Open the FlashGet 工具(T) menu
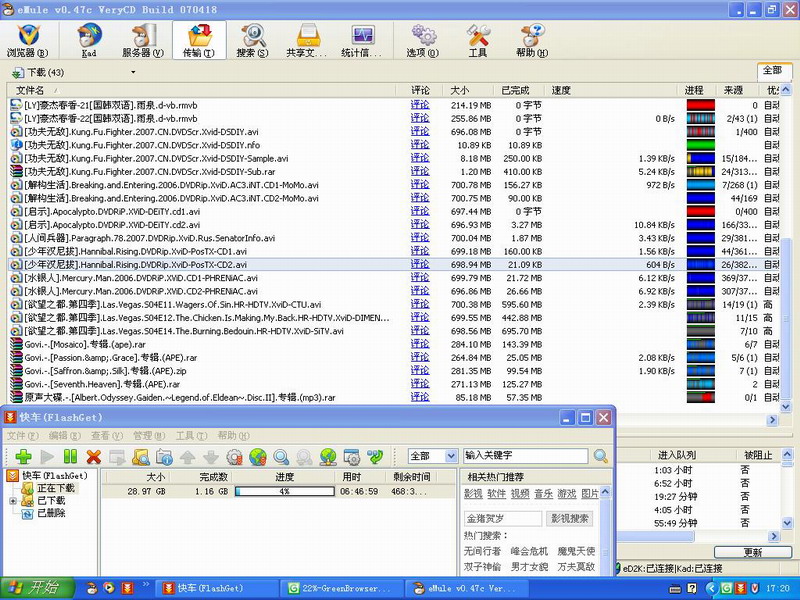 (191, 435)
